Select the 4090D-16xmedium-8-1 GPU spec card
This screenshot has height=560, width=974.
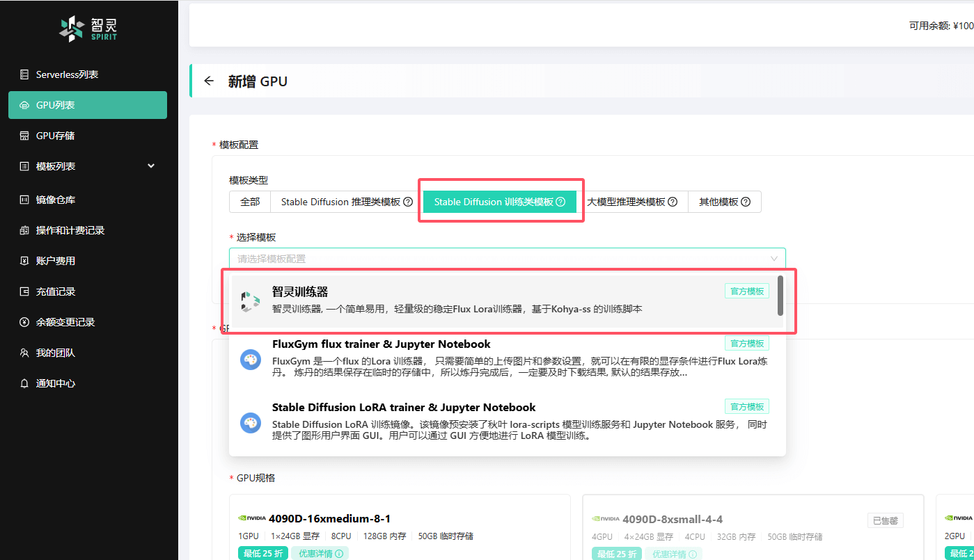[400, 527]
